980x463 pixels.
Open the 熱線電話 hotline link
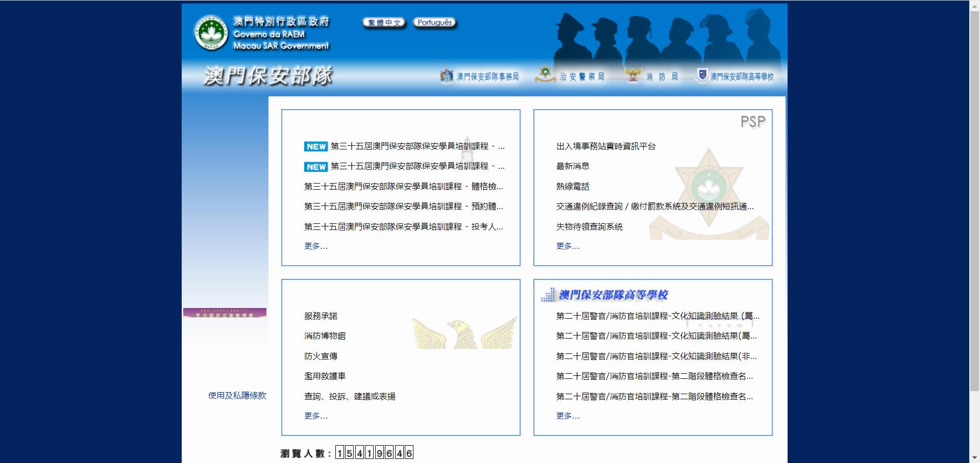[x=573, y=187]
